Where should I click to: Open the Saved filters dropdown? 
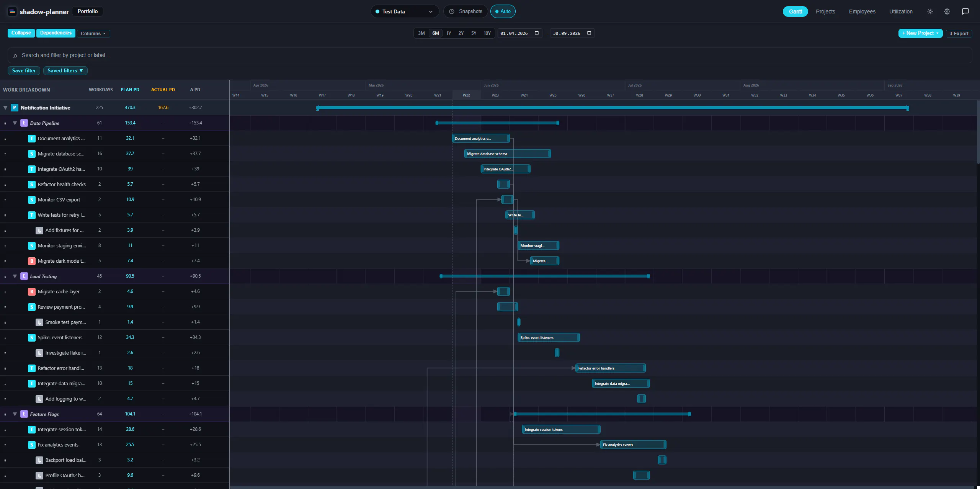click(x=65, y=70)
